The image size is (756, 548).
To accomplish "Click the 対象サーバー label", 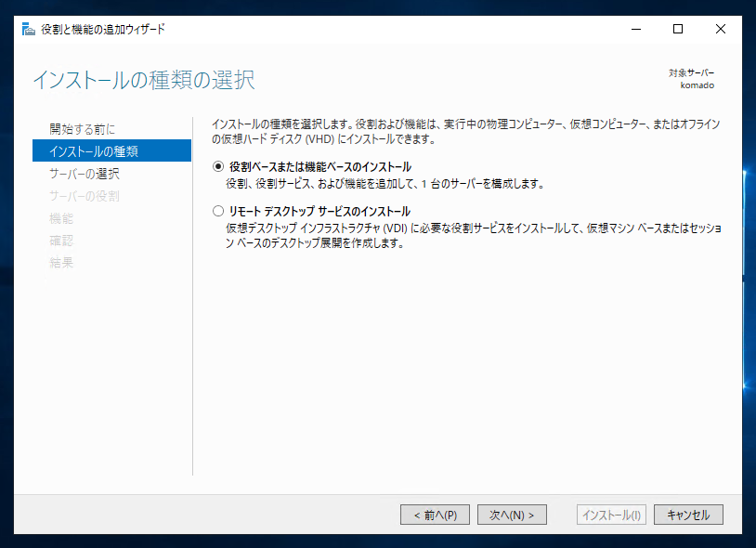I will [x=691, y=72].
